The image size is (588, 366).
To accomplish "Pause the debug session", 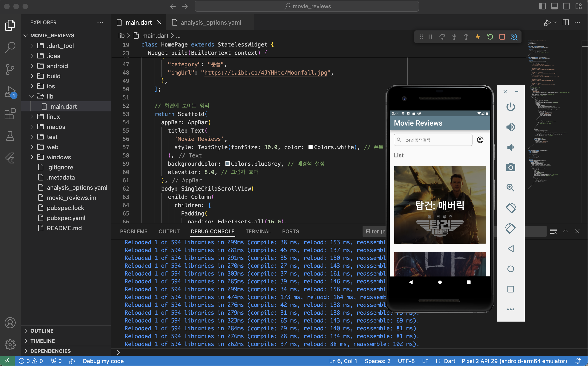I will pos(430,37).
